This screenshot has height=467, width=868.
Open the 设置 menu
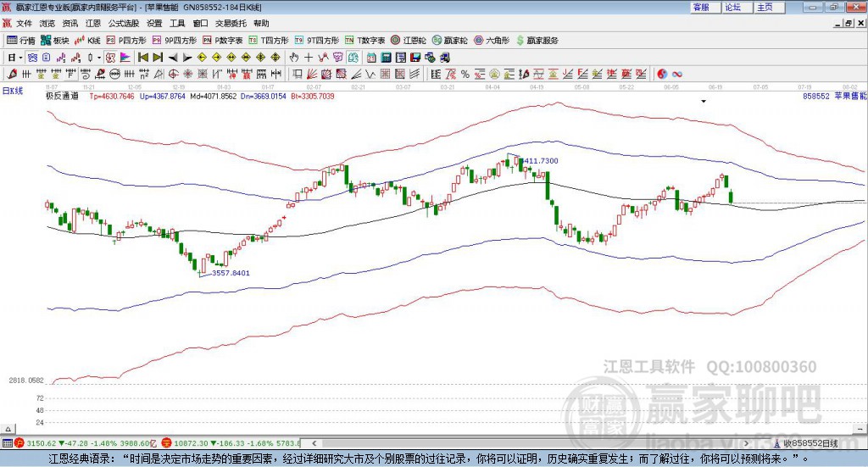coord(154,23)
